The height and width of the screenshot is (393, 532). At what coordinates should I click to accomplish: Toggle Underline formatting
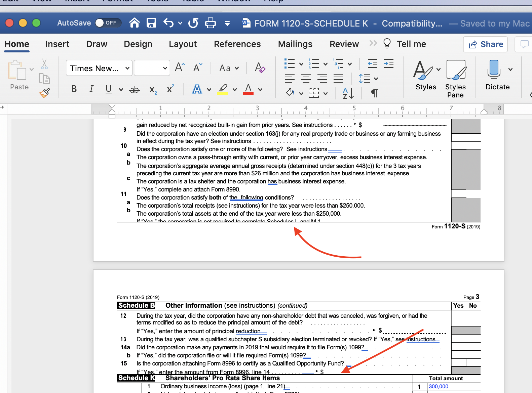point(108,89)
